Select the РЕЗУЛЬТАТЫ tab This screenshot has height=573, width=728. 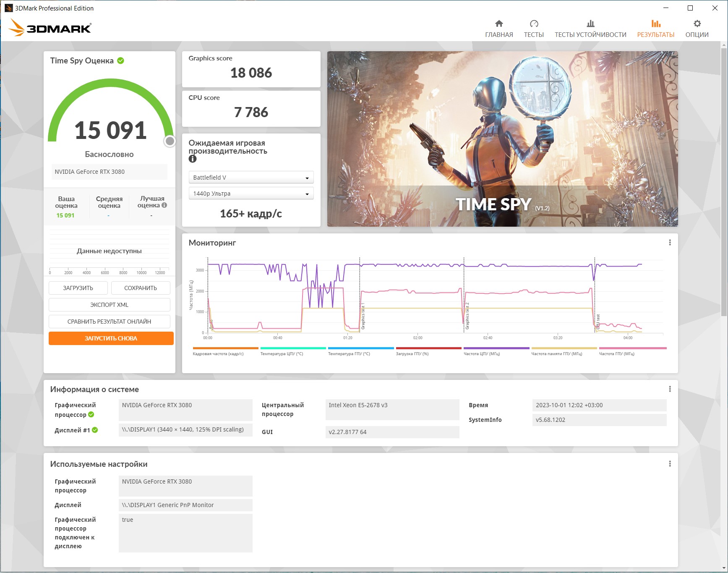[x=656, y=29]
